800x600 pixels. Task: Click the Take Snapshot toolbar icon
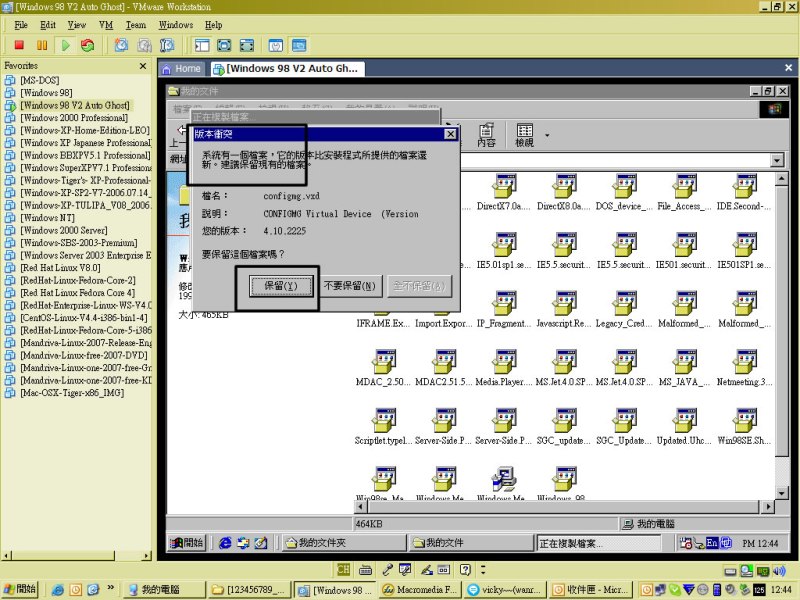coord(121,45)
